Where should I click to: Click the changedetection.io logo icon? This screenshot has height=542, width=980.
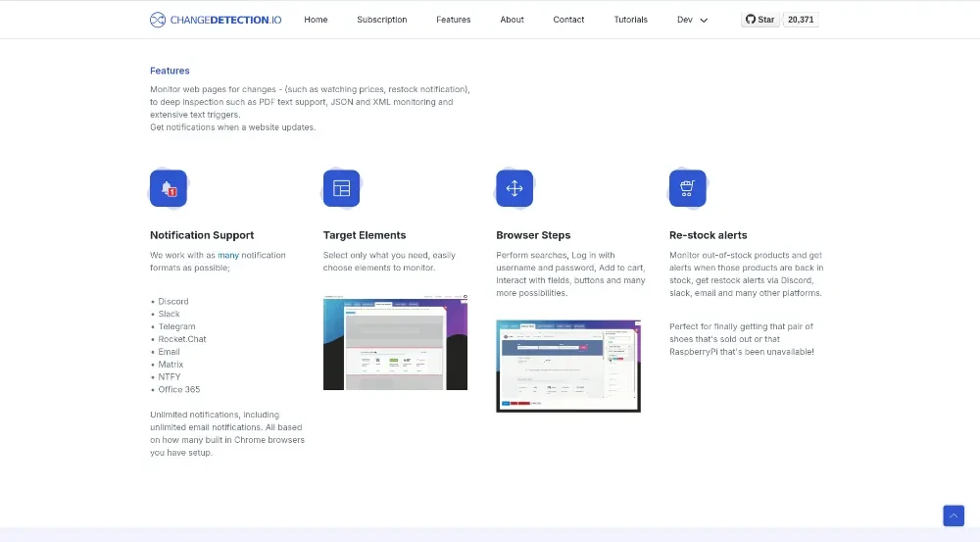(x=158, y=20)
